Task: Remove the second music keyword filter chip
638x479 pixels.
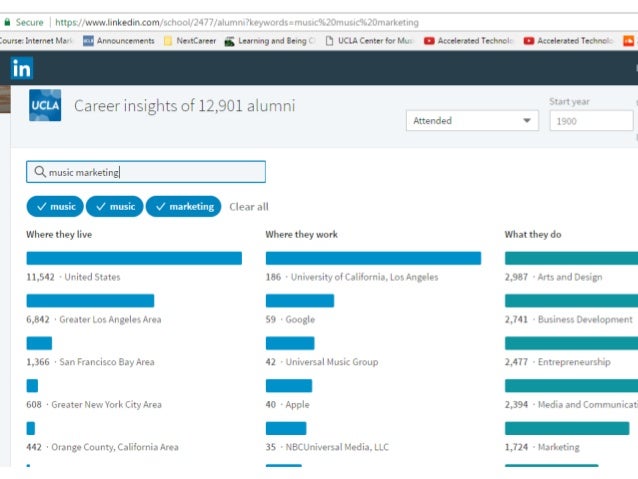Action: (115, 206)
